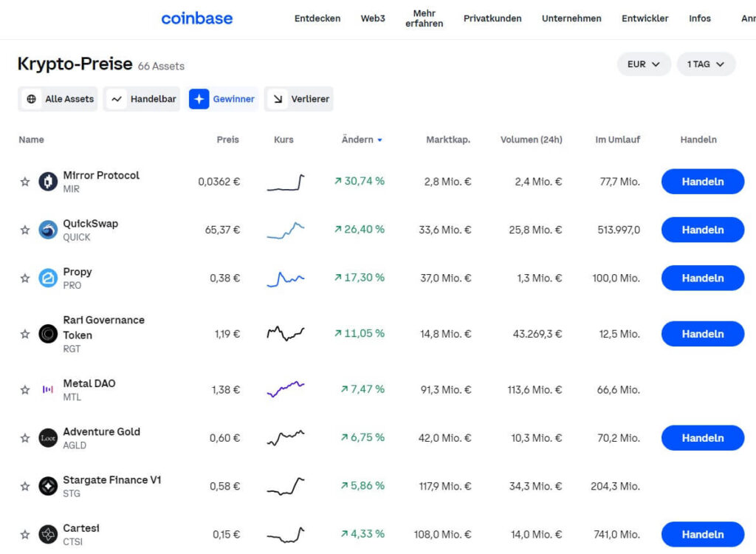Screen dimensions: 756x554
Task: Click the Mirror Protocol coin icon
Action: (x=48, y=182)
